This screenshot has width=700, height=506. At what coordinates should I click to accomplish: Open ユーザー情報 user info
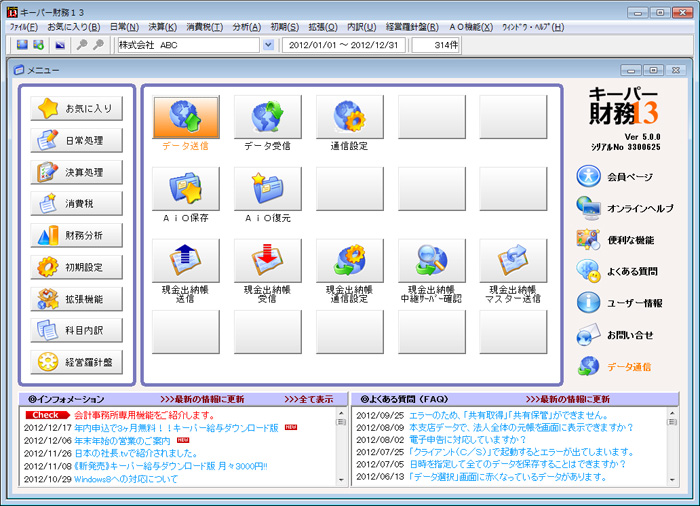click(619, 303)
